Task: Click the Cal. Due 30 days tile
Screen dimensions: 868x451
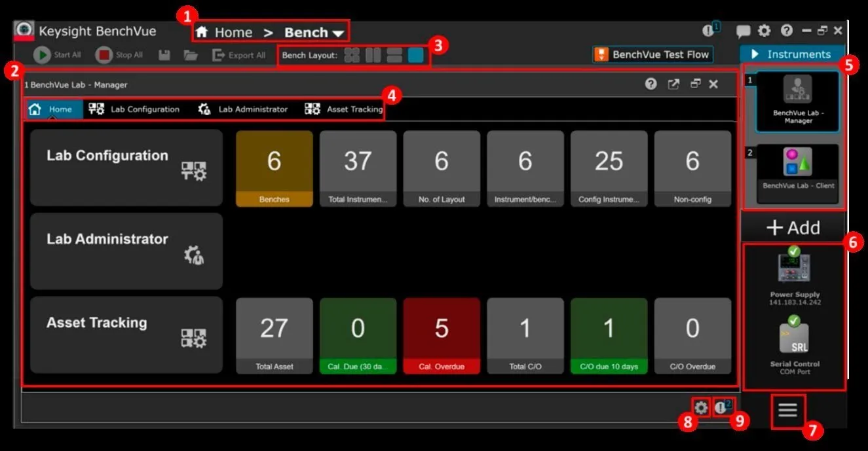Action: click(x=358, y=336)
